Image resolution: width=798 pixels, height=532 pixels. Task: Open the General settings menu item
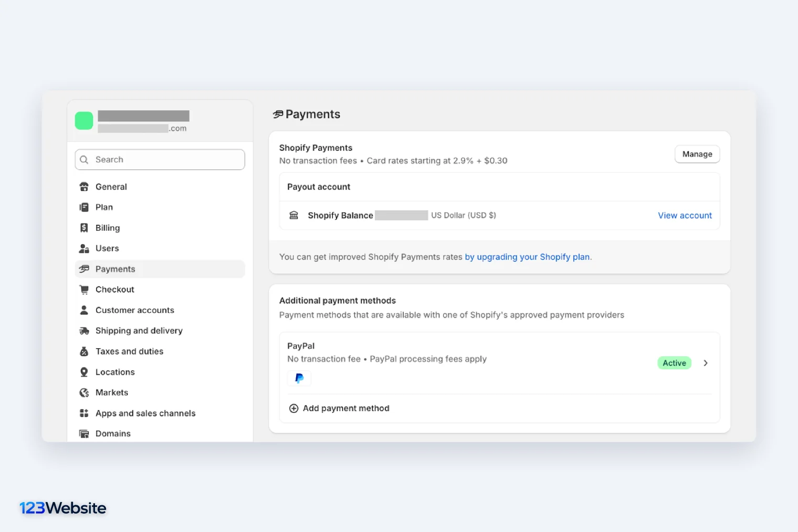click(x=160, y=187)
